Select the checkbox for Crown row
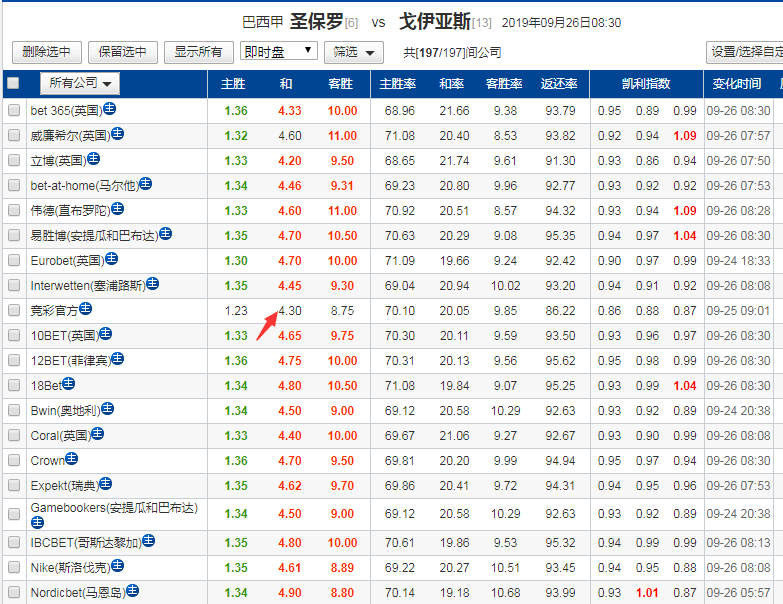 click(x=14, y=460)
